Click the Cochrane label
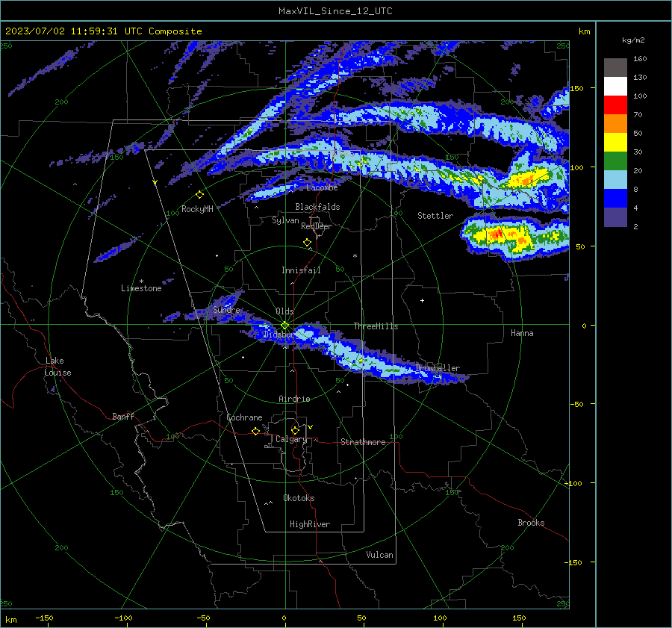672x628 pixels. (244, 417)
